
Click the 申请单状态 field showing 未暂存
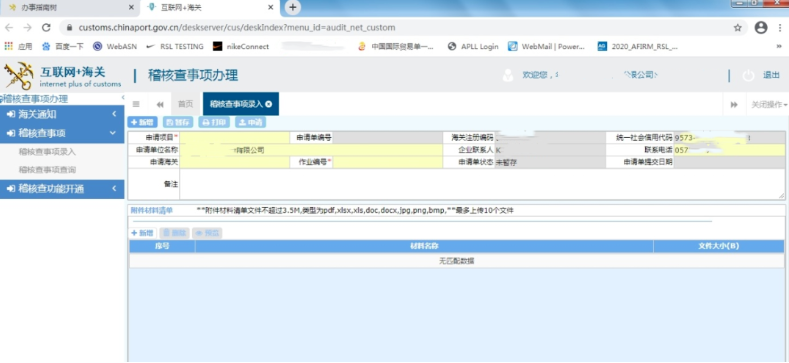550,163
